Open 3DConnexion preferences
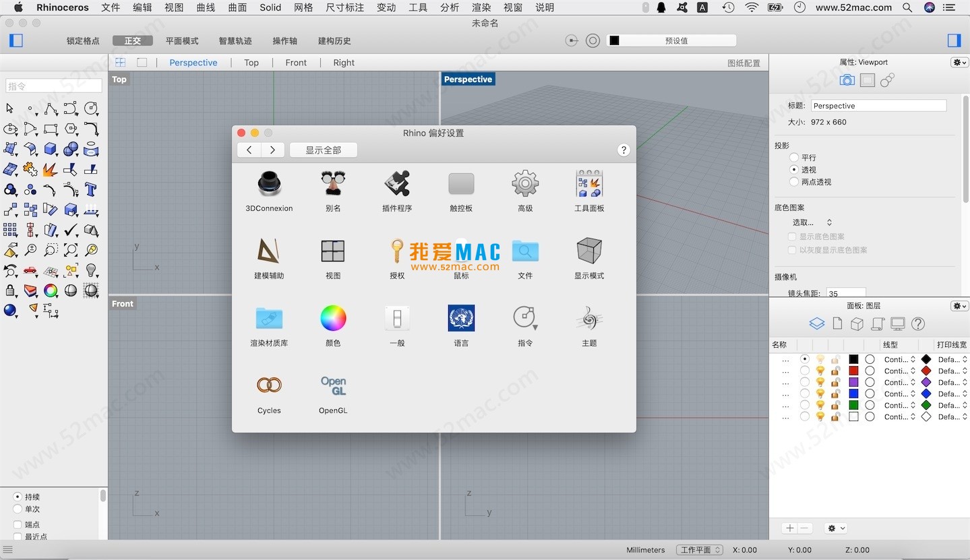Image resolution: width=970 pixels, height=560 pixels. pyautogui.click(x=269, y=191)
